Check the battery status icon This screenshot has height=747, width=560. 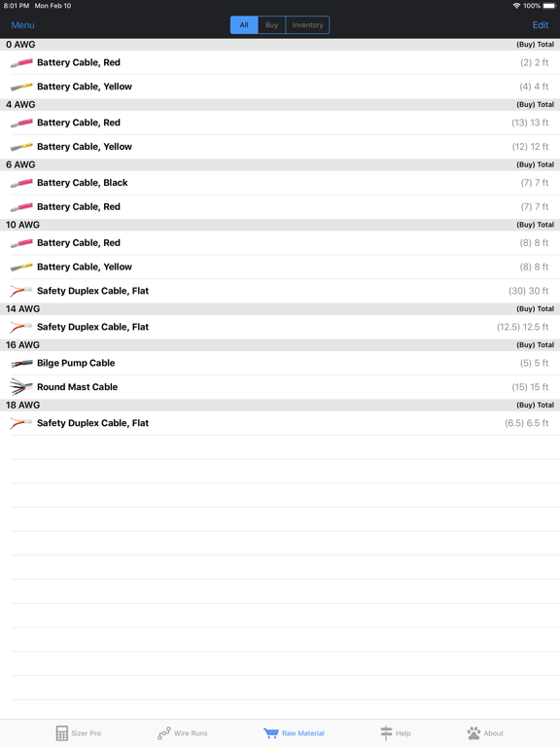(549, 6)
